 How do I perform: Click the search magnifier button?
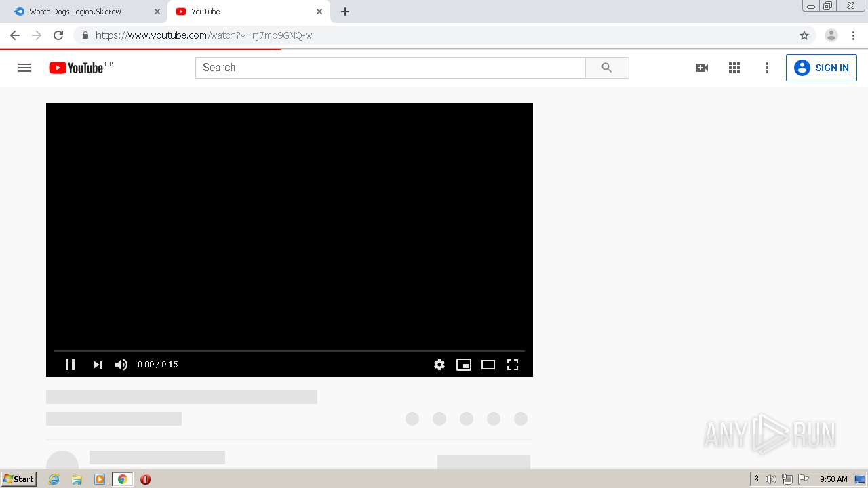point(607,68)
